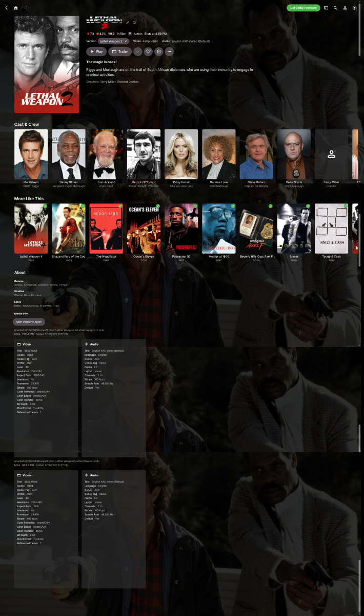364x616 pixels.
Task: Open Eraser movie poster
Action: point(294,228)
